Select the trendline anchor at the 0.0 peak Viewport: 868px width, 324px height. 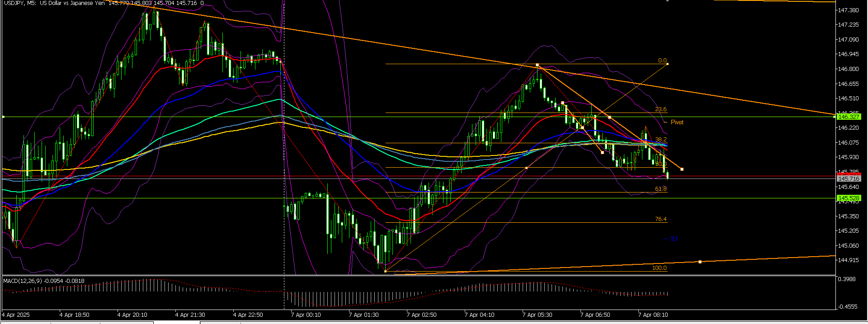click(x=537, y=65)
